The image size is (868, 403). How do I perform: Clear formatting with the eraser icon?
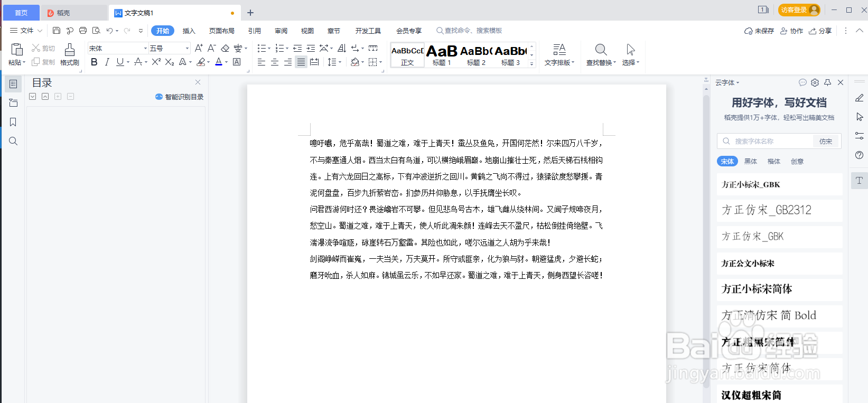225,48
